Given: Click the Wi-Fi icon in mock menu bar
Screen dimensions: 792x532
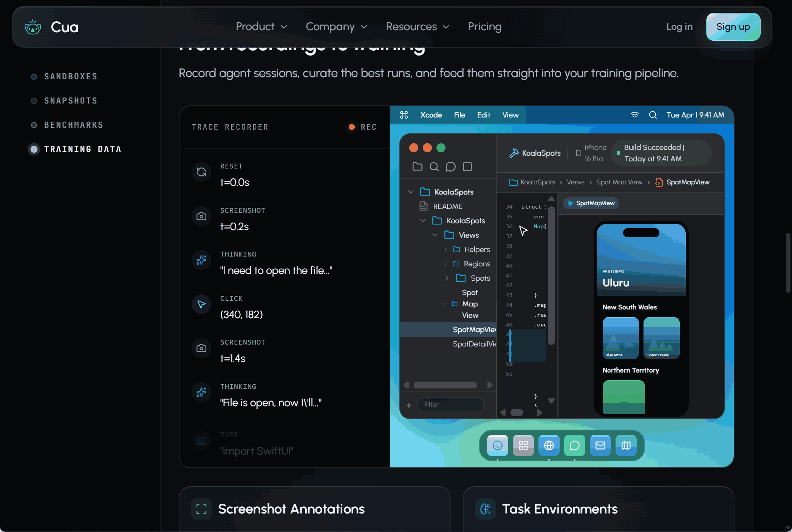Looking at the screenshot, I should (x=634, y=115).
